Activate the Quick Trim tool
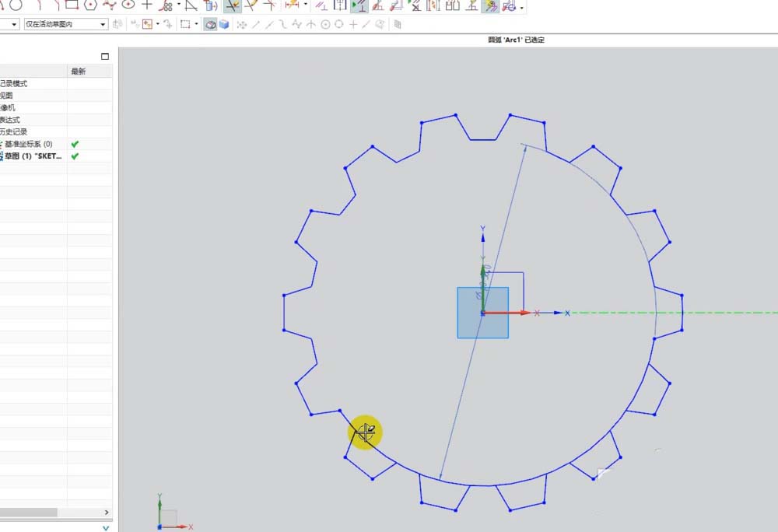Viewport: 778px width, 532px height. pyautogui.click(x=232, y=5)
